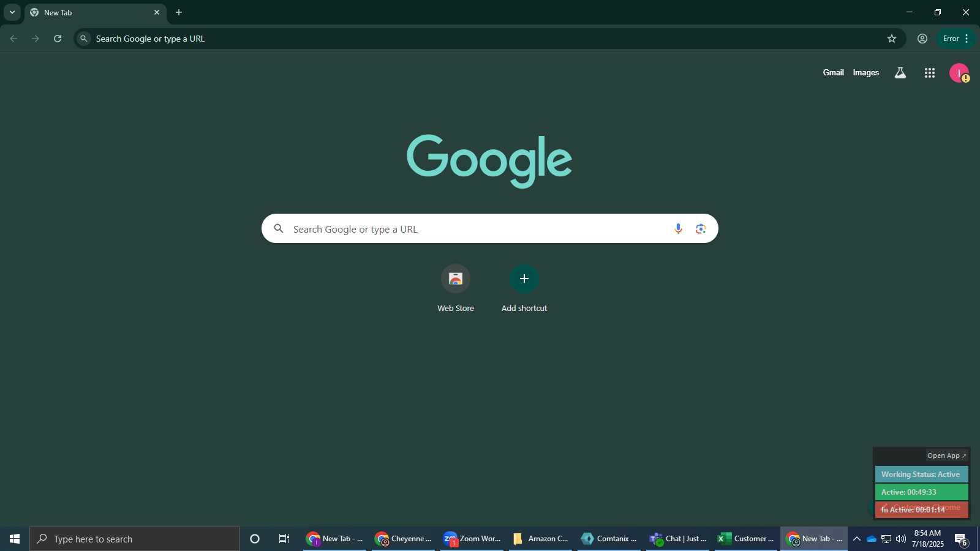Open the Google apps grid

click(930, 73)
